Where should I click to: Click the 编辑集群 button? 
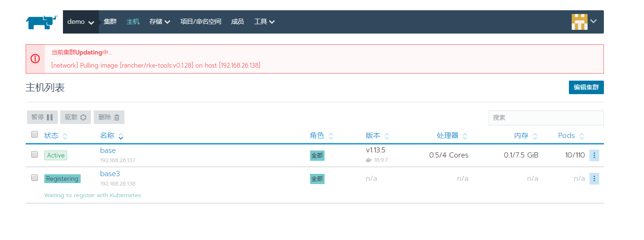586,87
